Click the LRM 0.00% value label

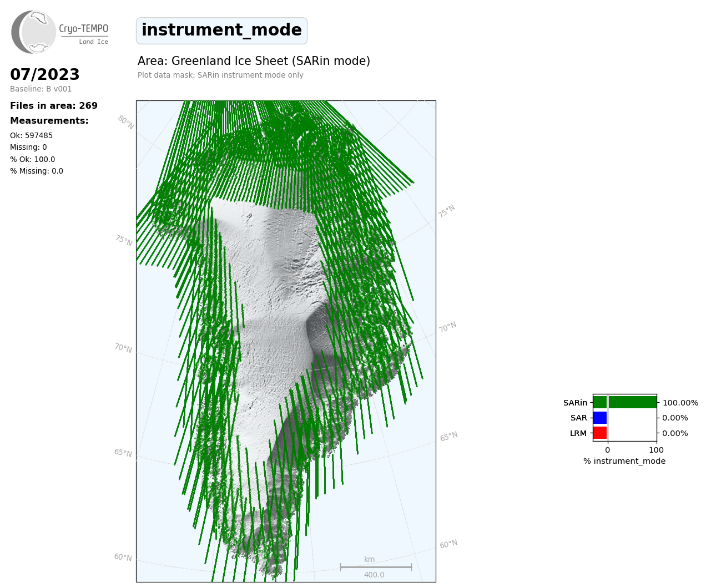pos(675,433)
